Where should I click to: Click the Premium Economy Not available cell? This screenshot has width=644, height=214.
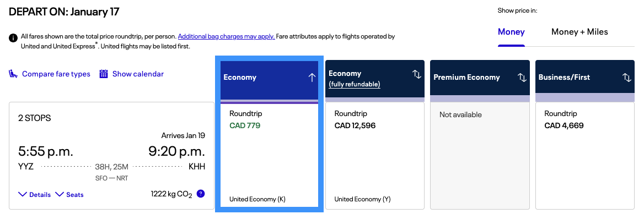tap(480, 155)
